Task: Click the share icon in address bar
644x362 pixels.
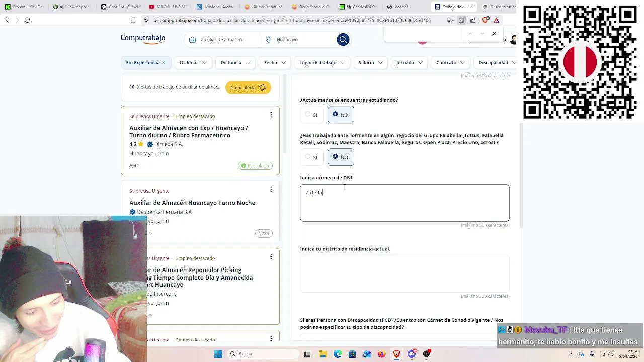Action: [x=473, y=20]
